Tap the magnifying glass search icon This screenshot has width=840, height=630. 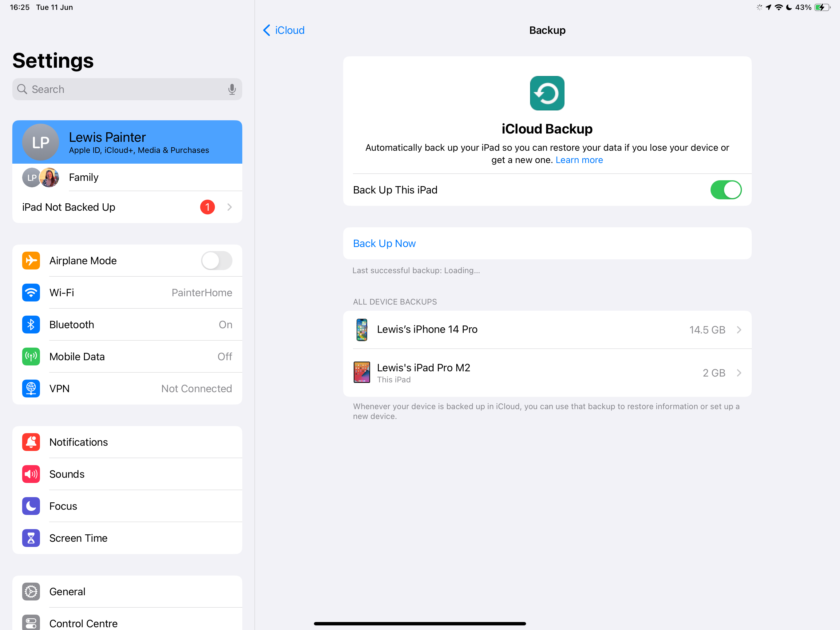(22, 89)
